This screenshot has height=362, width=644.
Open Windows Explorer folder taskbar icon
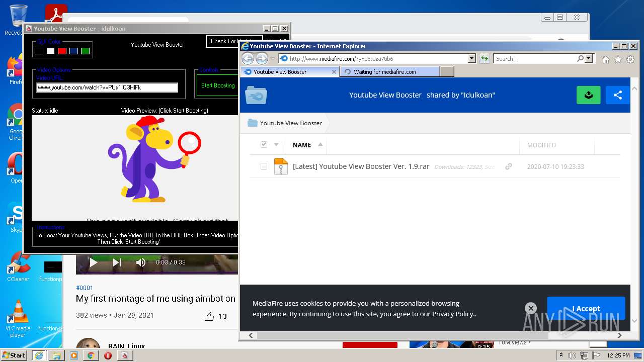56,355
